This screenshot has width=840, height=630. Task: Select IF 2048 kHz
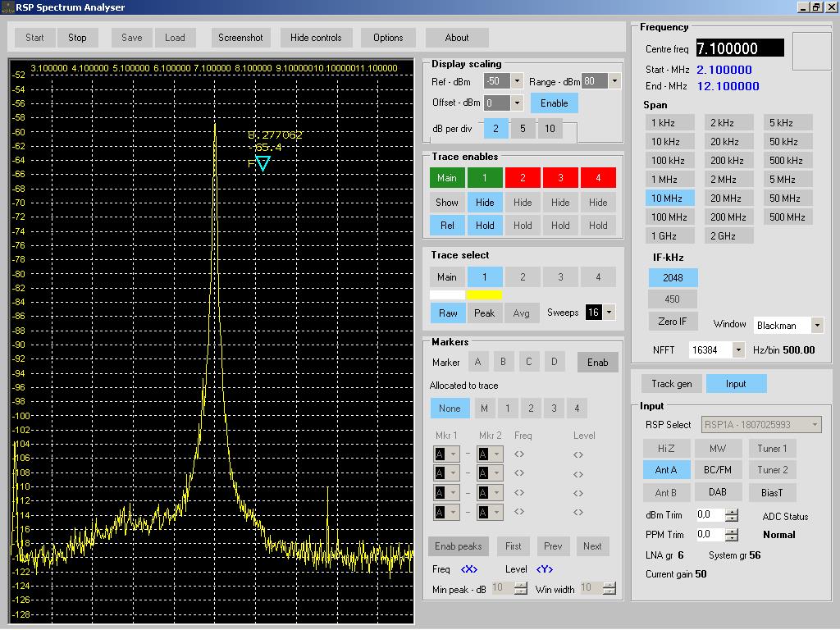[673, 277]
